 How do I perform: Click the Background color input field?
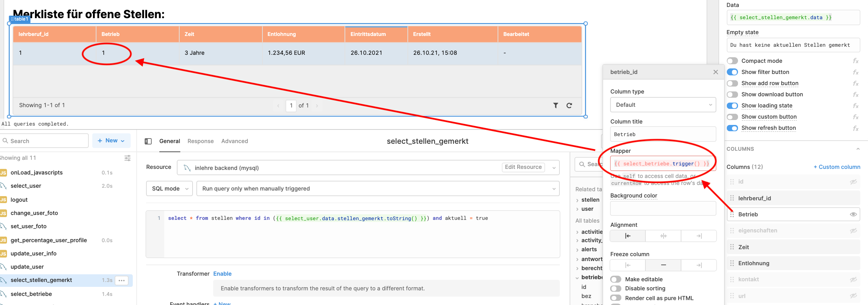click(x=663, y=208)
